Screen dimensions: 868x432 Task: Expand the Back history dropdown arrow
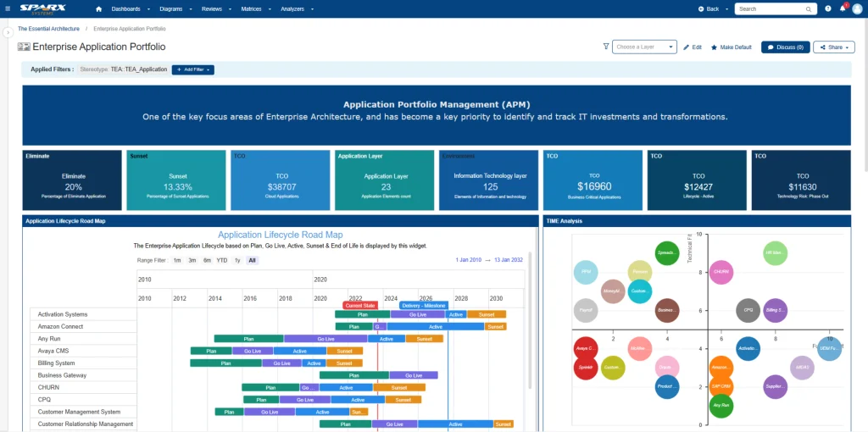pyautogui.click(x=726, y=9)
